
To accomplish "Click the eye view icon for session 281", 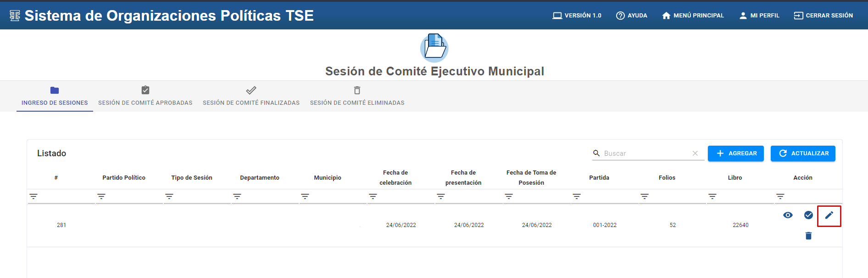I will (x=788, y=215).
